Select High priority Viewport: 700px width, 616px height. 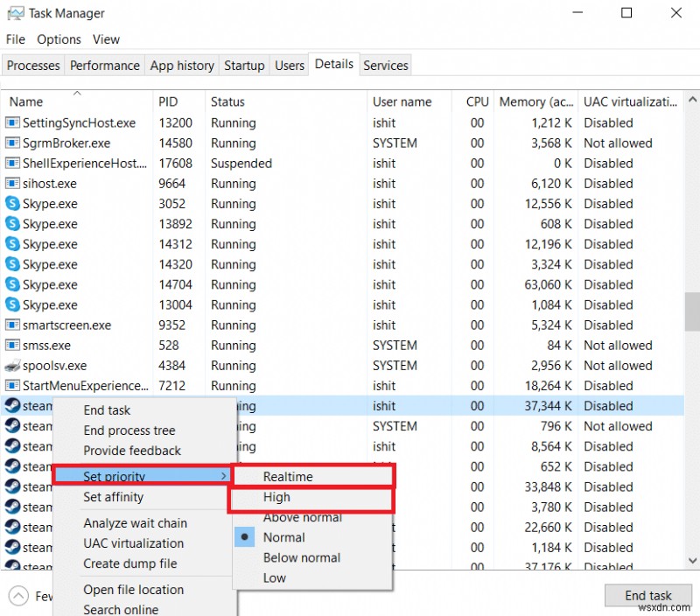pos(277,497)
